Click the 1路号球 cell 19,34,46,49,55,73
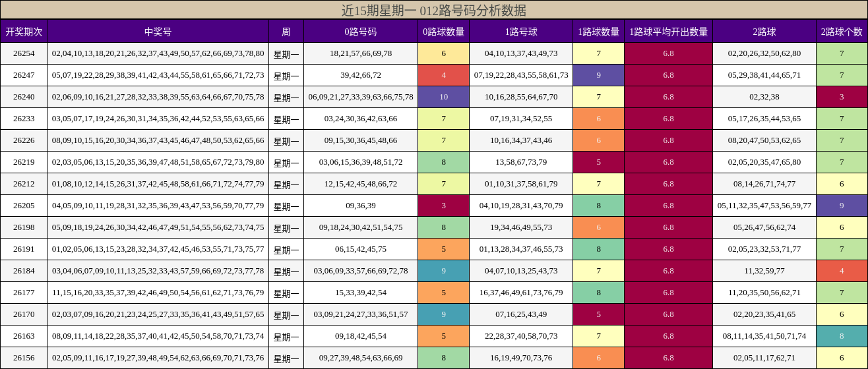This screenshot has height=369, width=868. click(x=521, y=227)
